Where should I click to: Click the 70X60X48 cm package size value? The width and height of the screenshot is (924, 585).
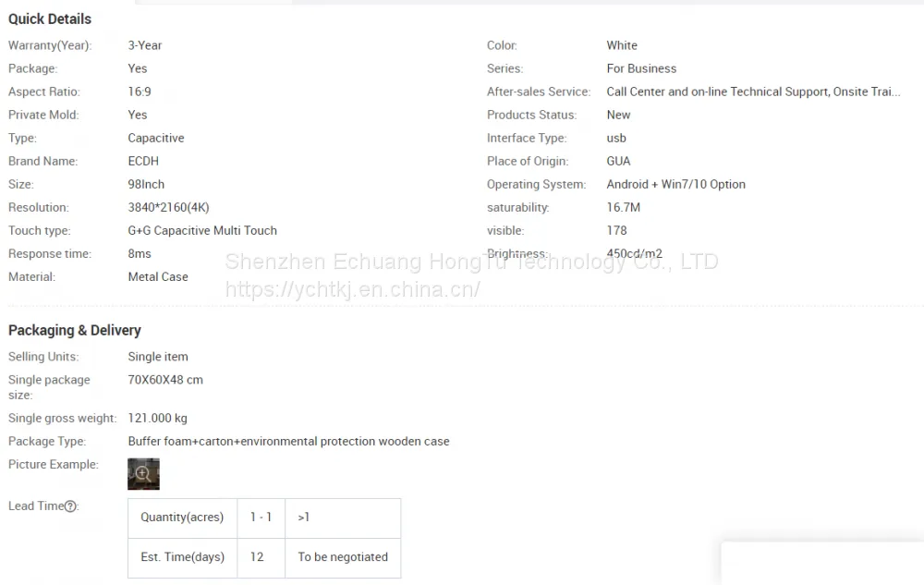[165, 380]
